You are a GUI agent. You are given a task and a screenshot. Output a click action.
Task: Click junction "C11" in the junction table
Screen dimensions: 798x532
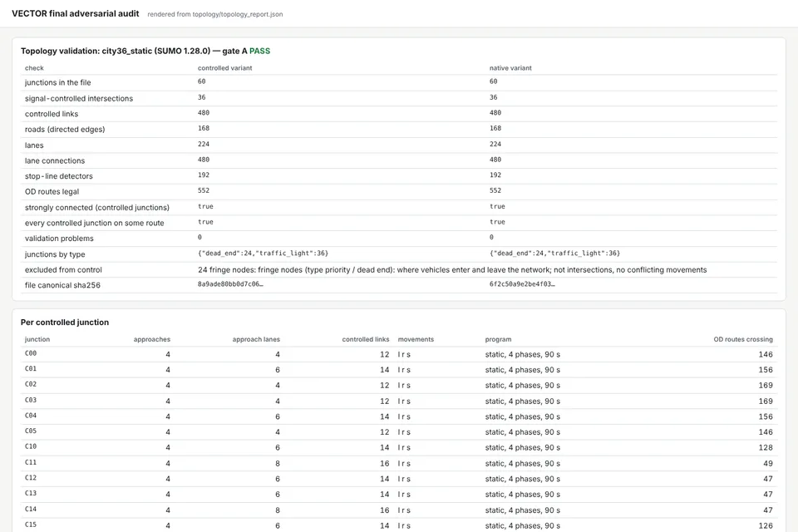click(x=31, y=462)
